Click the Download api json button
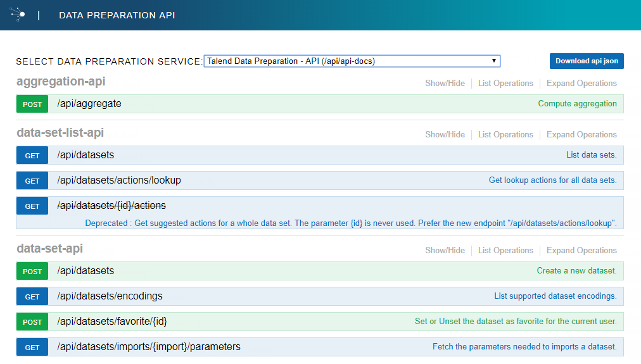The image size is (641, 364). coord(587,61)
